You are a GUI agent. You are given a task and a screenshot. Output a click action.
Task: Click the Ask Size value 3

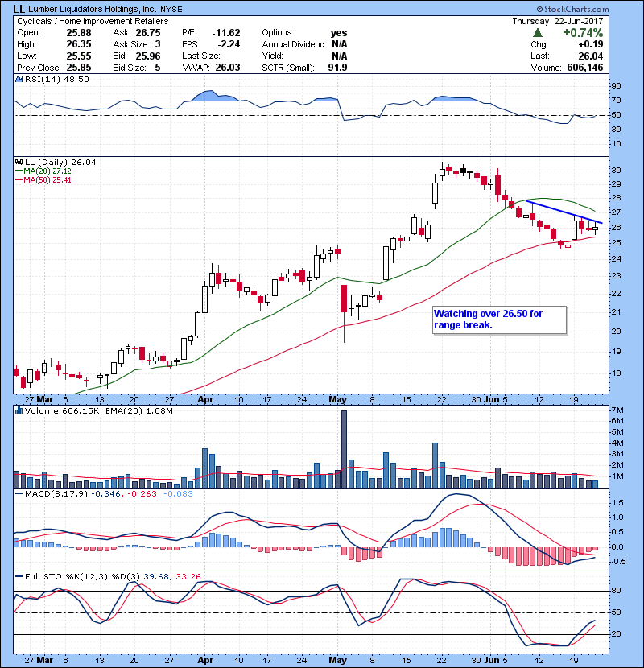point(158,44)
